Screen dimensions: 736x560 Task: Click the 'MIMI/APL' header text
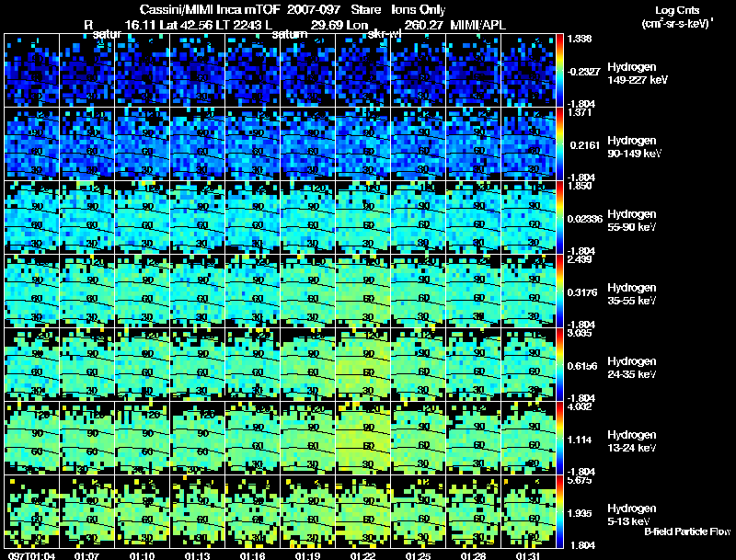tap(477, 25)
